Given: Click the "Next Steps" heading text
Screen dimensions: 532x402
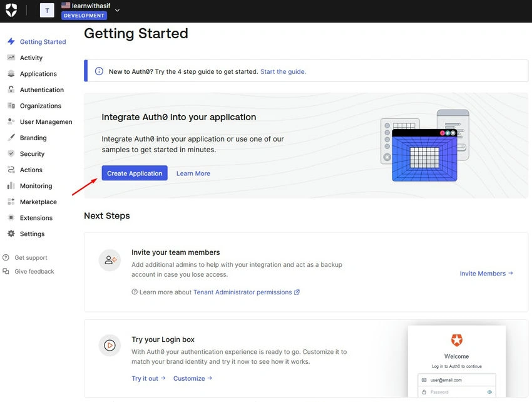Looking at the screenshot, I should click(x=107, y=215).
